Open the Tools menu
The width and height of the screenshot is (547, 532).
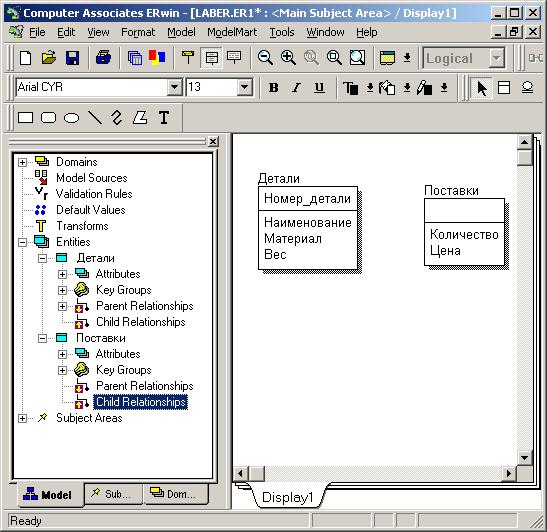coord(282,32)
